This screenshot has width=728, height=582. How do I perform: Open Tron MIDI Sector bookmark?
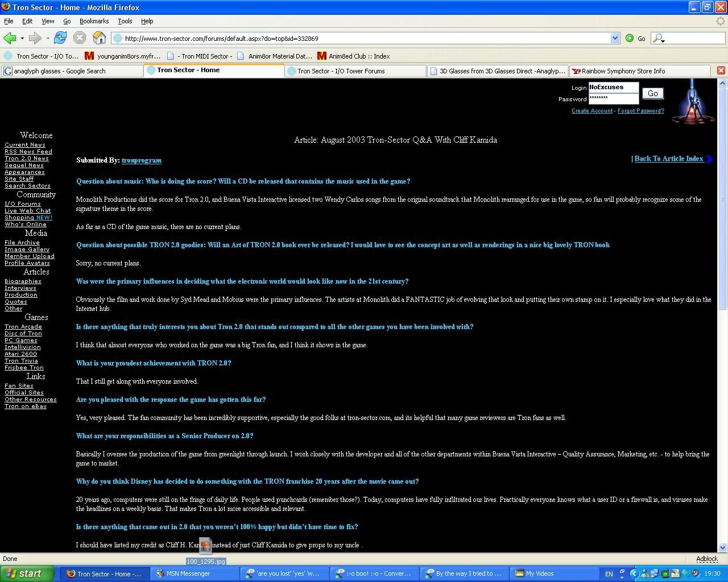point(200,56)
